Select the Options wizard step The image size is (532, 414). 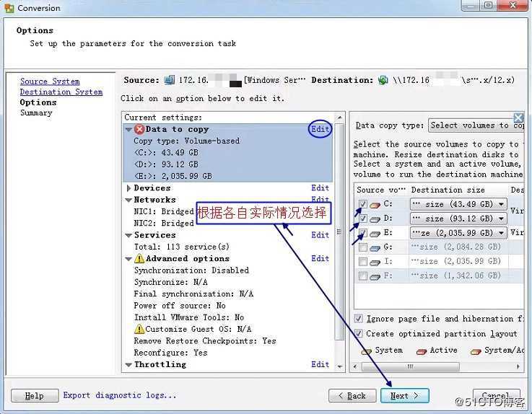click(x=38, y=102)
